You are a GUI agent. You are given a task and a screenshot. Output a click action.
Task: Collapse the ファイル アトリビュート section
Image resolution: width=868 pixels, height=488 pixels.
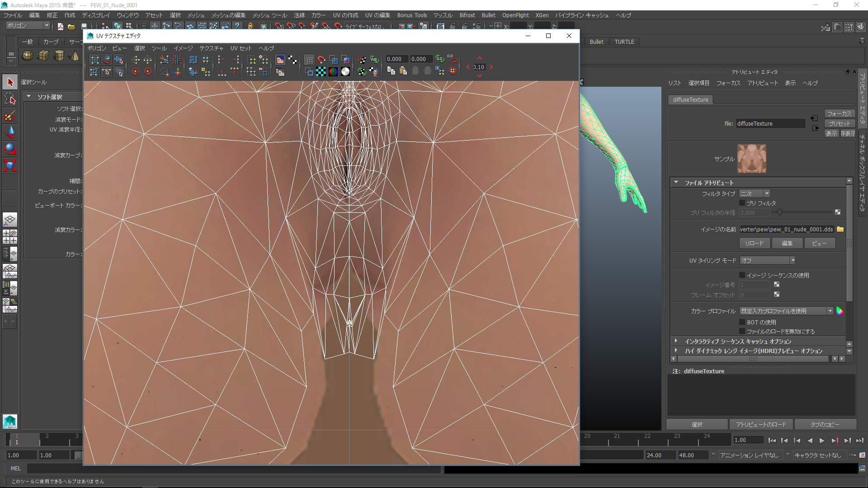click(676, 183)
